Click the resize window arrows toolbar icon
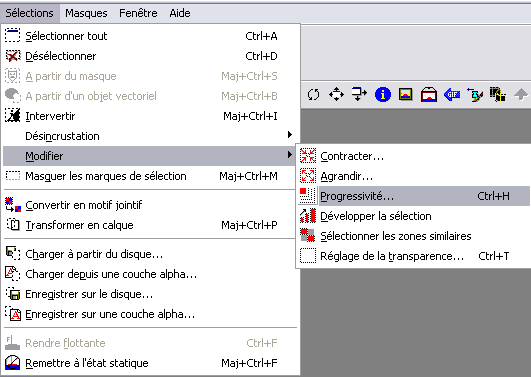Viewport: 531px width, 377px height. click(359, 95)
